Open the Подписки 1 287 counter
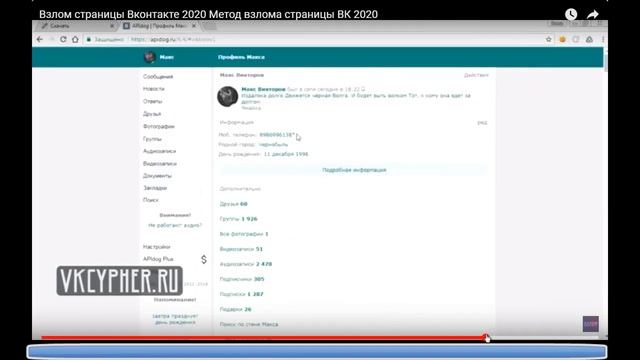This screenshot has width=640, height=360. click(x=242, y=294)
